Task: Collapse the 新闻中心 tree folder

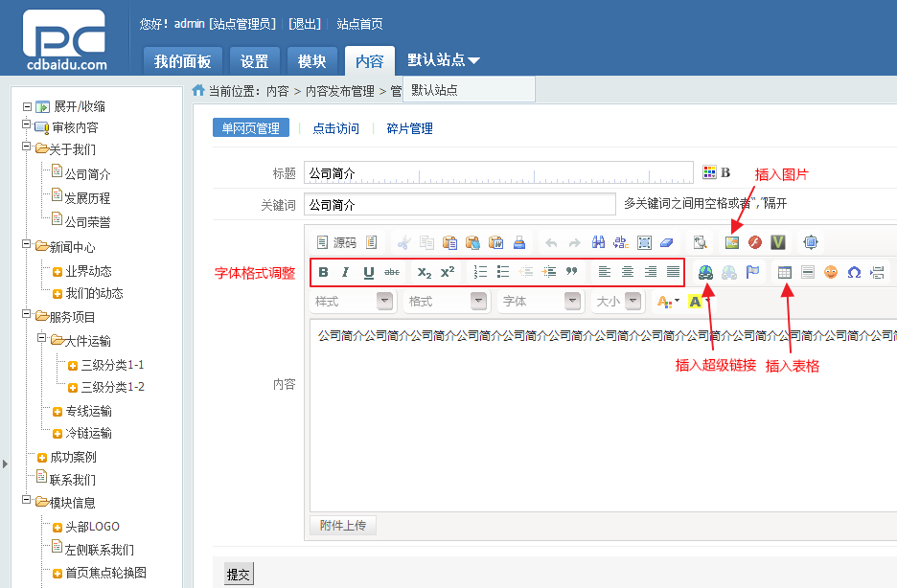Action: click(26, 244)
